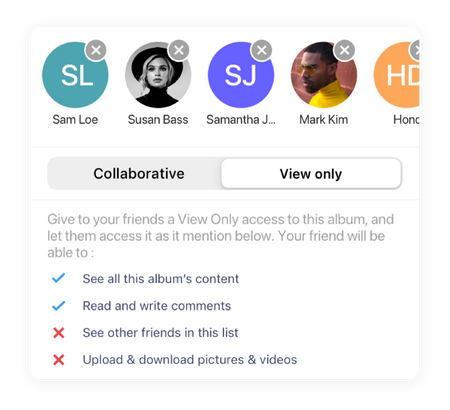
Task: Click red X beside other friends
Action: click(x=59, y=333)
